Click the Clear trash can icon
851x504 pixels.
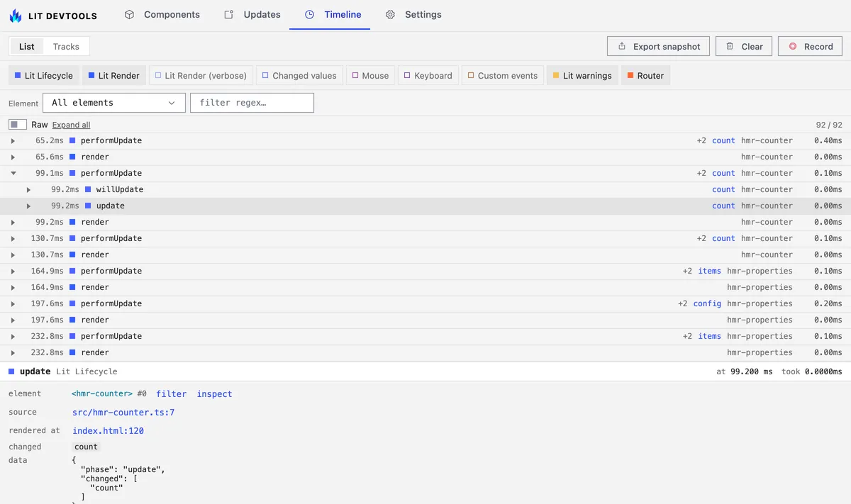pyautogui.click(x=730, y=46)
